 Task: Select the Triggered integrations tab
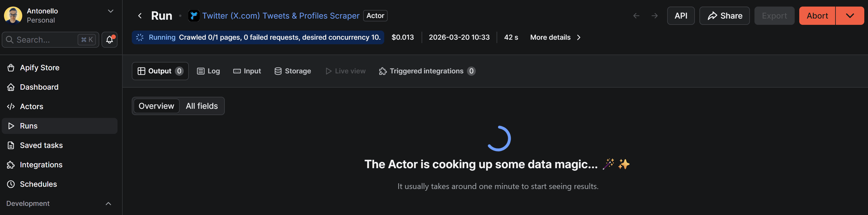click(427, 71)
